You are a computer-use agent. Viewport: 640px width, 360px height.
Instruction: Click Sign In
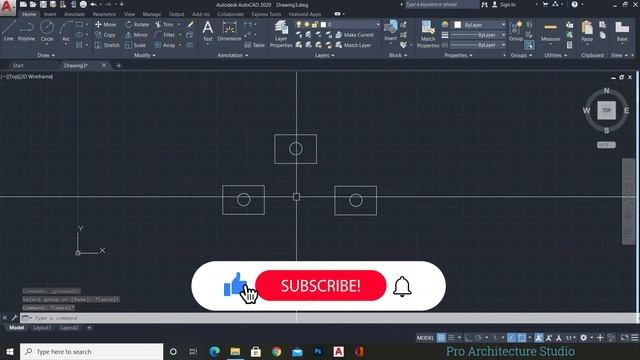[x=503, y=4]
